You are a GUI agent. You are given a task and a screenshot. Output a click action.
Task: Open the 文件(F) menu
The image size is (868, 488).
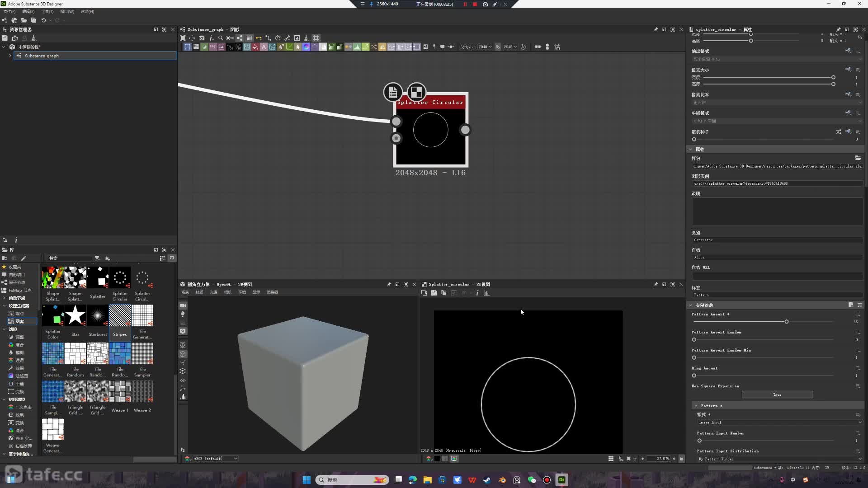coord(9,12)
